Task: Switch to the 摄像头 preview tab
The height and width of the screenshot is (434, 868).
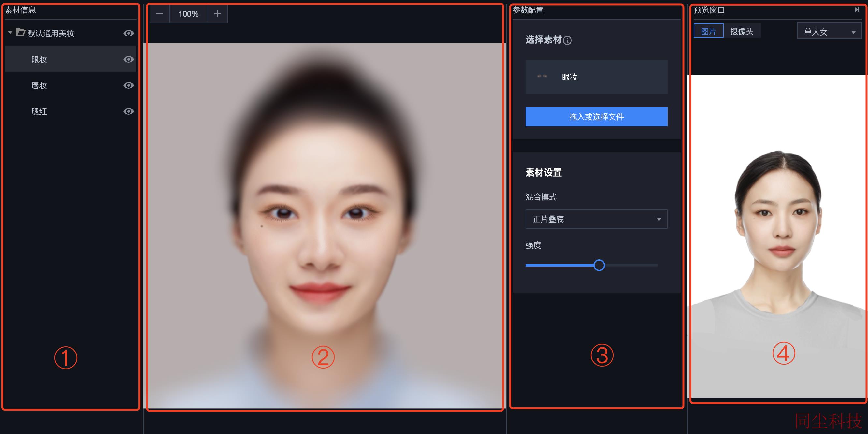Action: point(742,31)
